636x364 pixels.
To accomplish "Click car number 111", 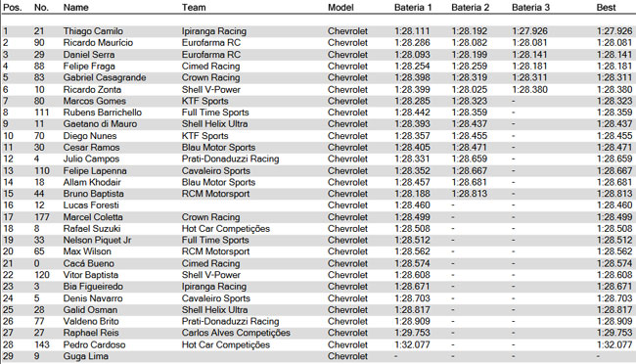I will 41,113.
